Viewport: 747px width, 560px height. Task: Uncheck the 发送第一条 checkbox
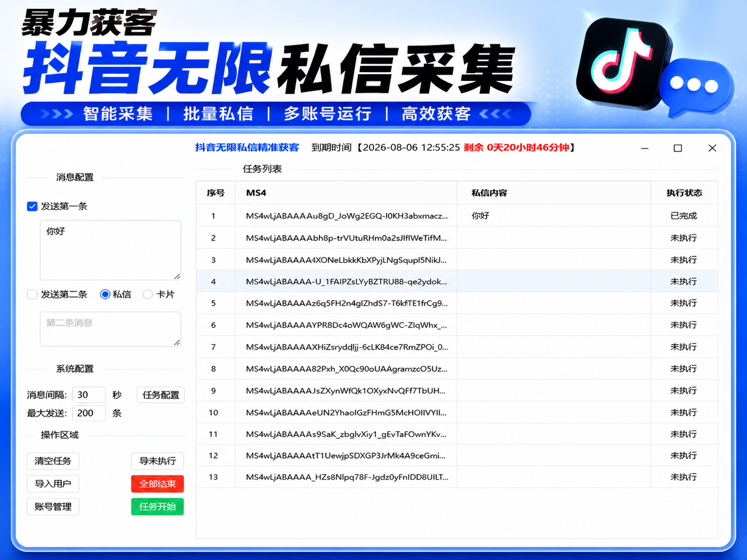pos(32,206)
